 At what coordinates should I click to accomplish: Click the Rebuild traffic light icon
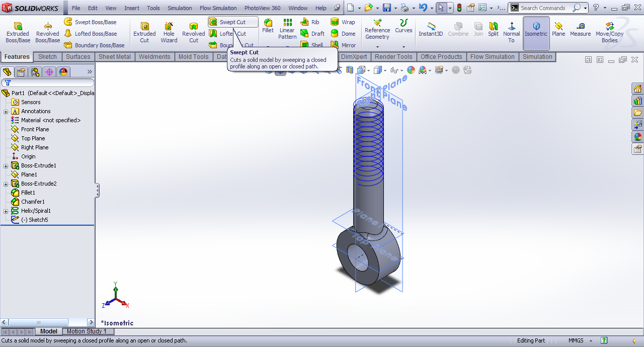pos(459,8)
